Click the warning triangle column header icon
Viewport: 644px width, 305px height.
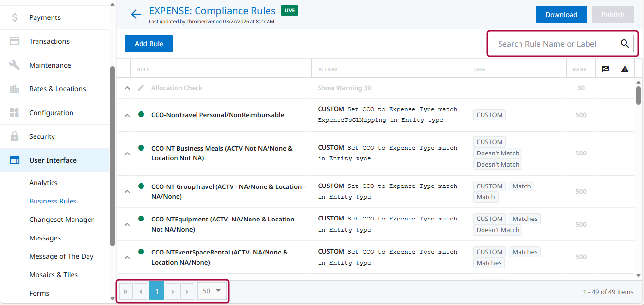(x=625, y=68)
